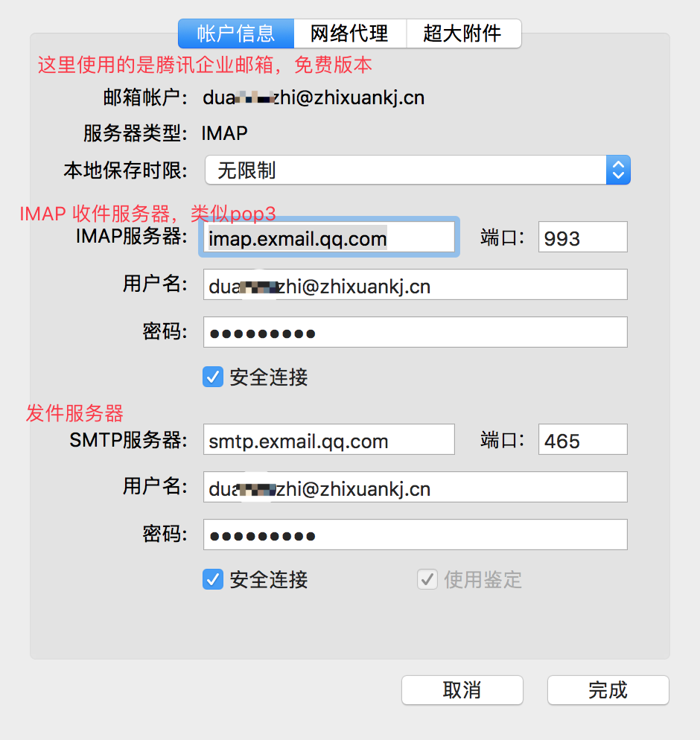This screenshot has height=740, width=700.
Task: Switch to the 超大附件 tab
Action: tap(464, 34)
